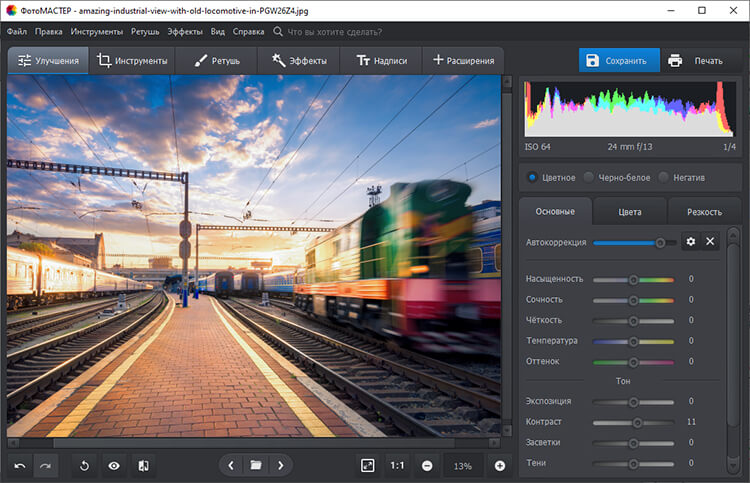Zoom in with the plus icon

tap(500, 465)
